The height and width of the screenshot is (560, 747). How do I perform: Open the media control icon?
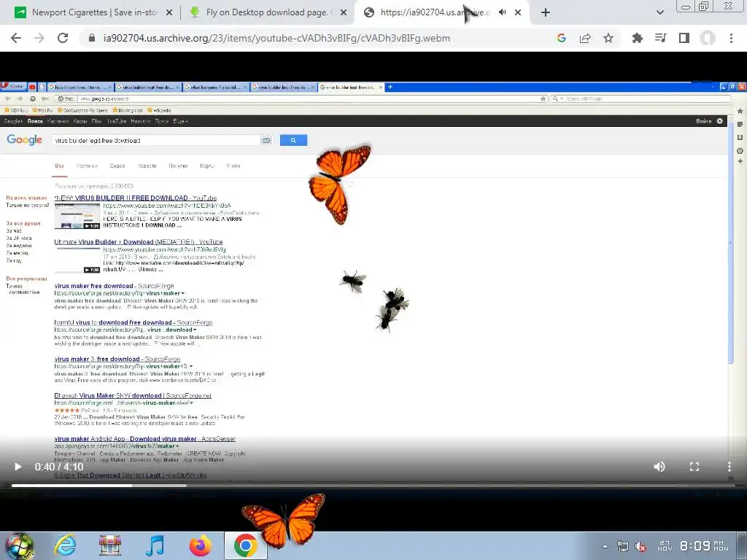(660, 38)
